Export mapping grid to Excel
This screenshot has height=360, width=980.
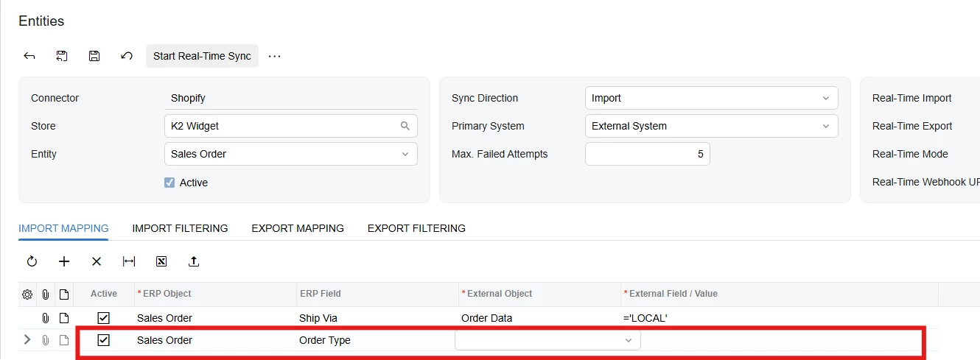(161, 261)
